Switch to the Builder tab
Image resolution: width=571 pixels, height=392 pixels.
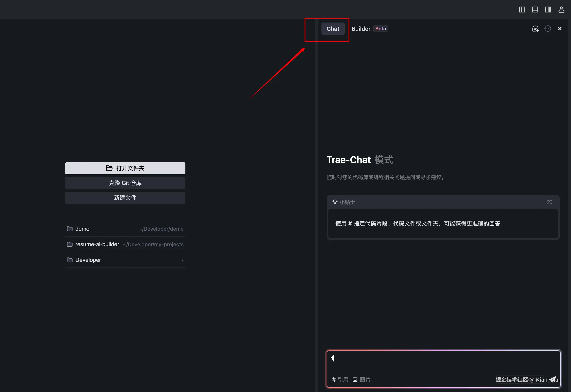coord(361,29)
